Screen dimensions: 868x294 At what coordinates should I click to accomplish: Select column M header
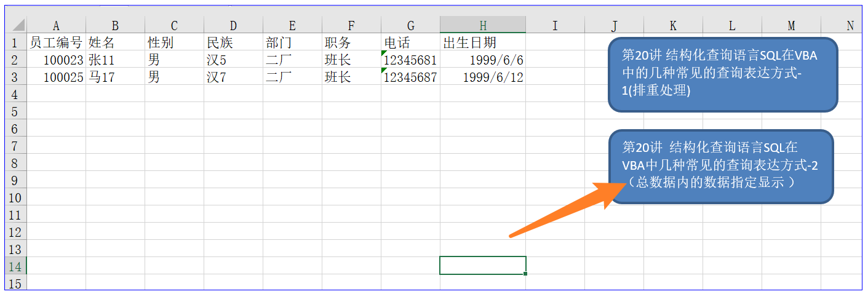click(x=791, y=25)
